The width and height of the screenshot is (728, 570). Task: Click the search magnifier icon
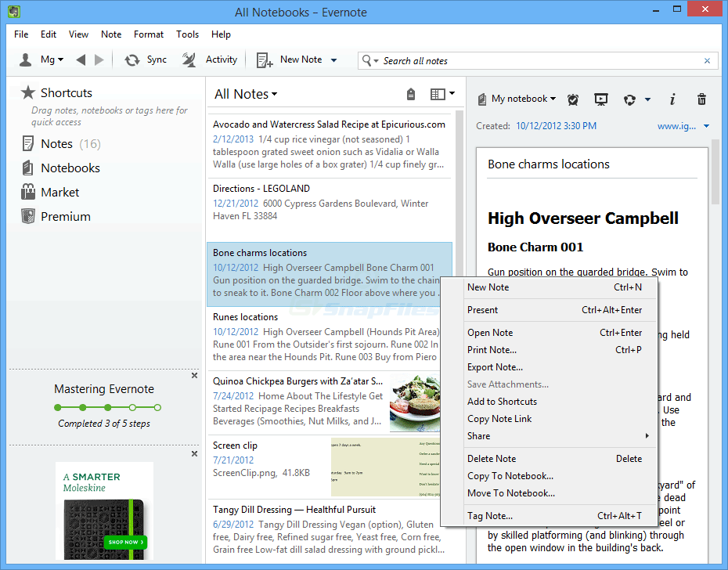point(367,60)
